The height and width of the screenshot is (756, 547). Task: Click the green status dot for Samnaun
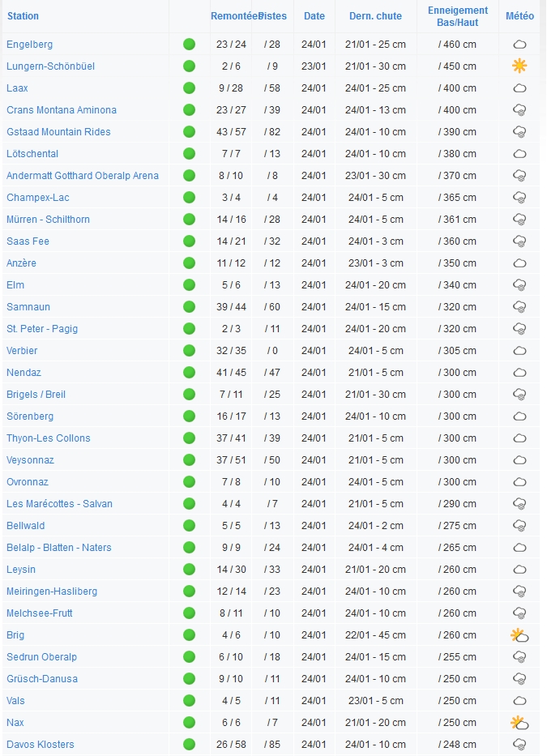click(189, 306)
